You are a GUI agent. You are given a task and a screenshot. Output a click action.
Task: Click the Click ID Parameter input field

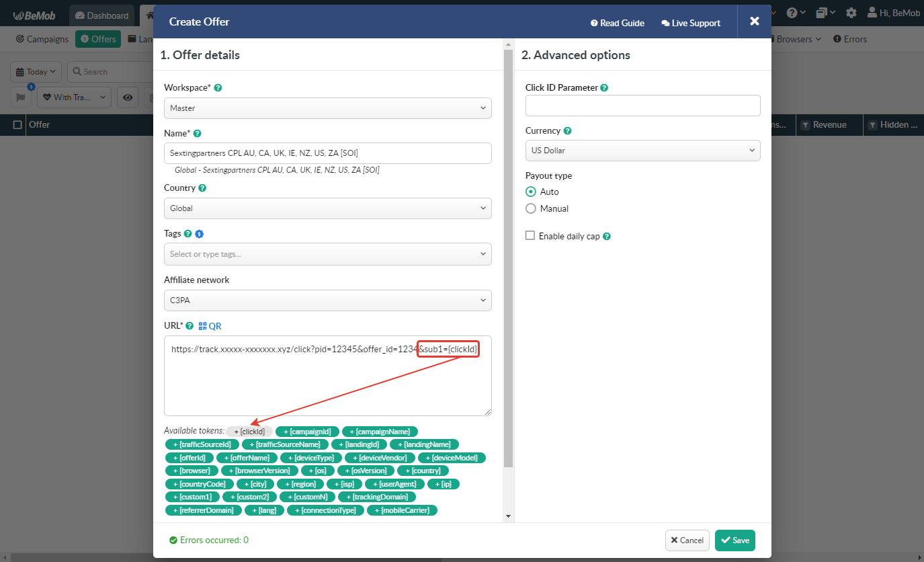642,106
